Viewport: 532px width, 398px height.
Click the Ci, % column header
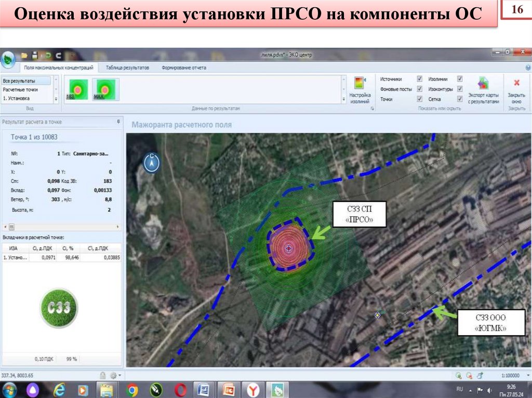pos(68,248)
